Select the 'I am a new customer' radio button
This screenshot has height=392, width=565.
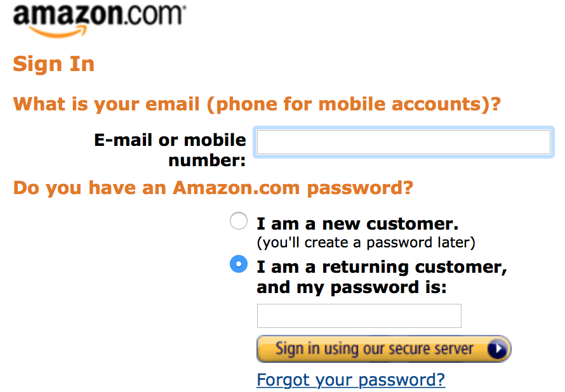239,221
